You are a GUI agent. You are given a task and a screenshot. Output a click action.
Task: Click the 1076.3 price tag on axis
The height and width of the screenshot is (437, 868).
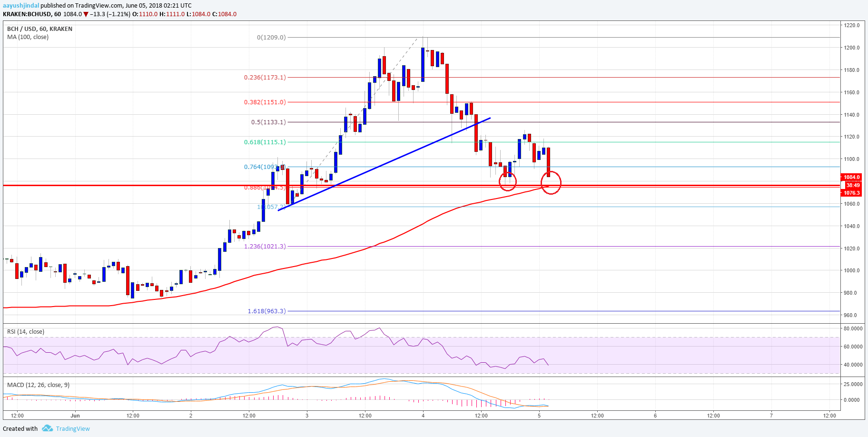(851, 192)
